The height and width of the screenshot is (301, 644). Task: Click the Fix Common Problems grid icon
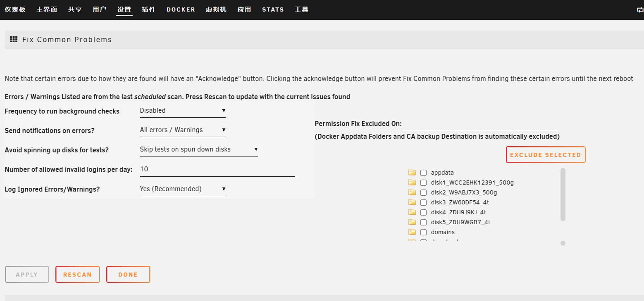[x=13, y=40]
